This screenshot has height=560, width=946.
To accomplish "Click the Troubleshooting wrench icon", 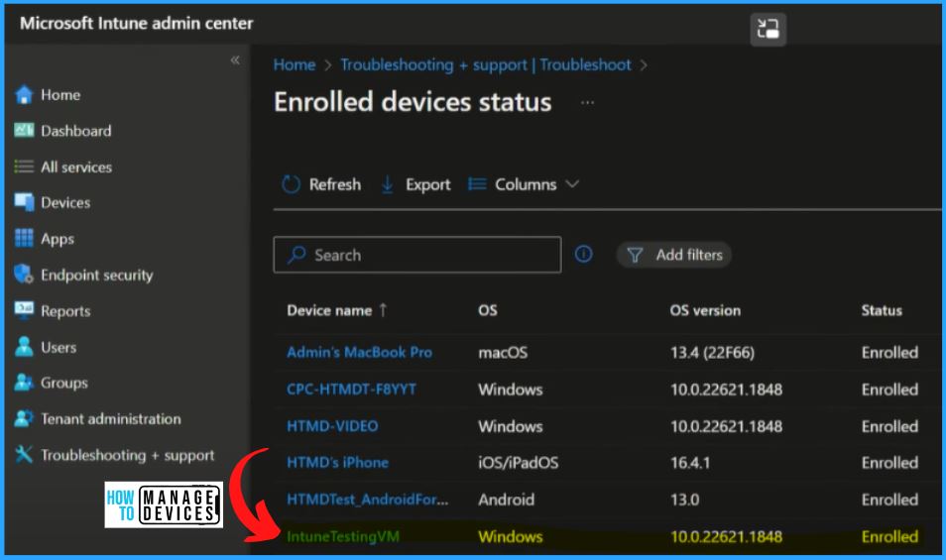I will pos(24,454).
